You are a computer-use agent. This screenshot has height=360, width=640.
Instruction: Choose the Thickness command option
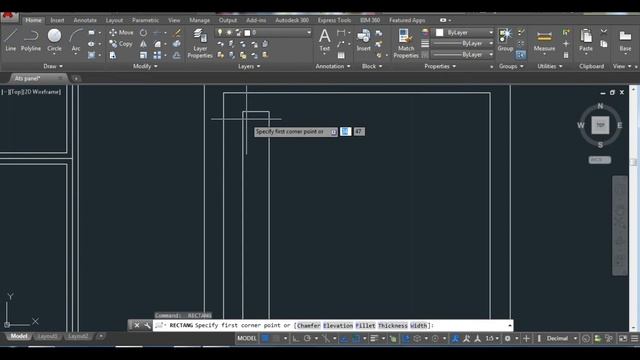pyautogui.click(x=393, y=325)
